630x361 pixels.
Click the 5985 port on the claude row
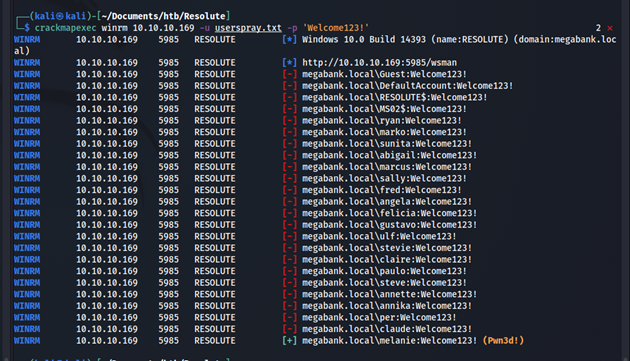point(168,329)
